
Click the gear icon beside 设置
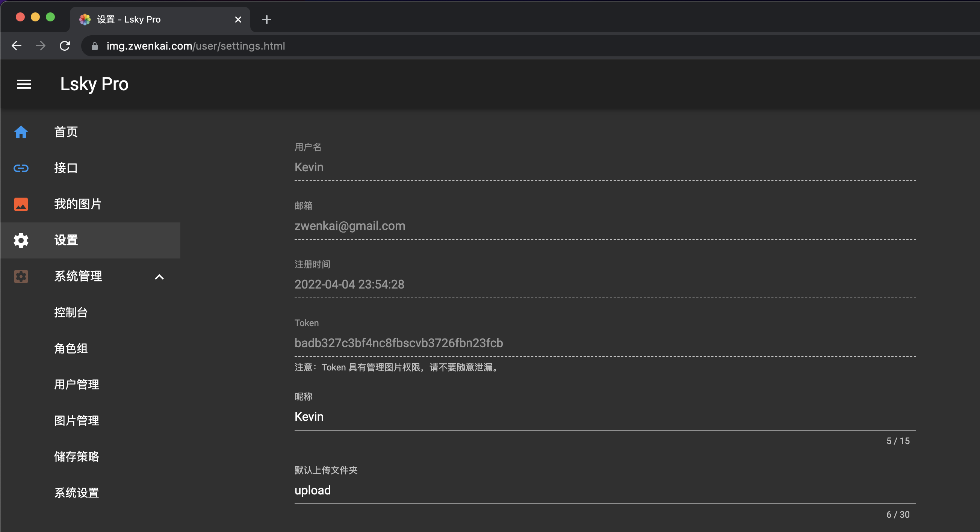point(21,240)
